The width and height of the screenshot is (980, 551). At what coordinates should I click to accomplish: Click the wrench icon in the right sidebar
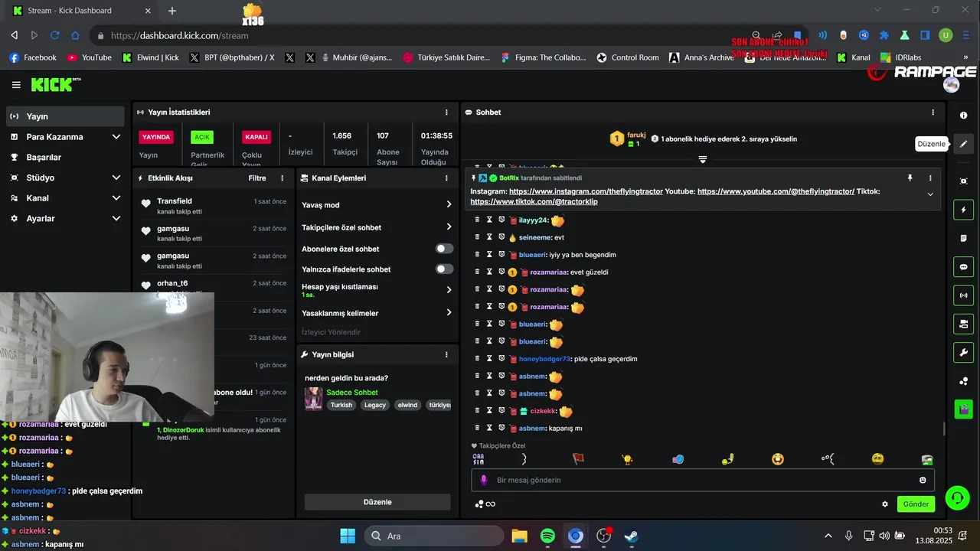[963, 353]
